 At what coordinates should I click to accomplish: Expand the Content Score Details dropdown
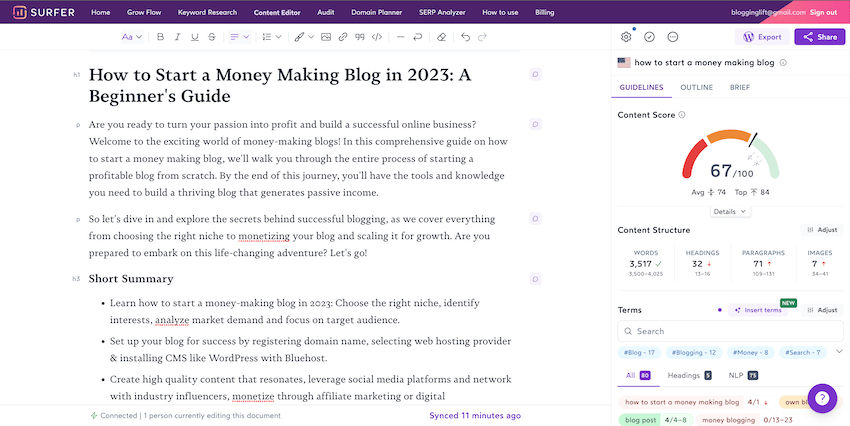(x=730, y=211)
